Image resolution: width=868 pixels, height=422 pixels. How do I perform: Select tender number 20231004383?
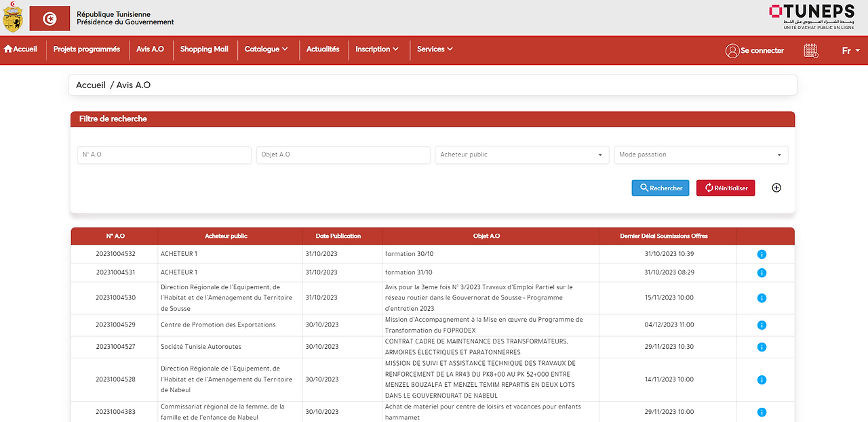(115, 412)
